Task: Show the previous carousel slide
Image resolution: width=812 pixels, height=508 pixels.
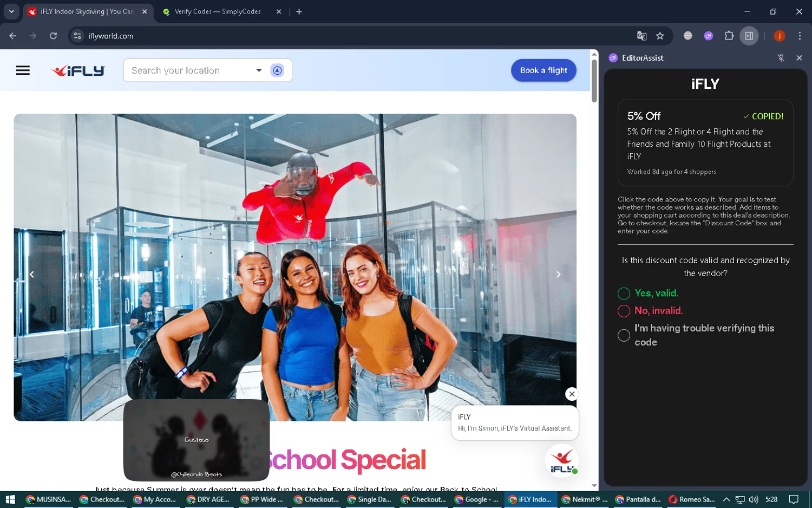Action: tap(32, 275)
